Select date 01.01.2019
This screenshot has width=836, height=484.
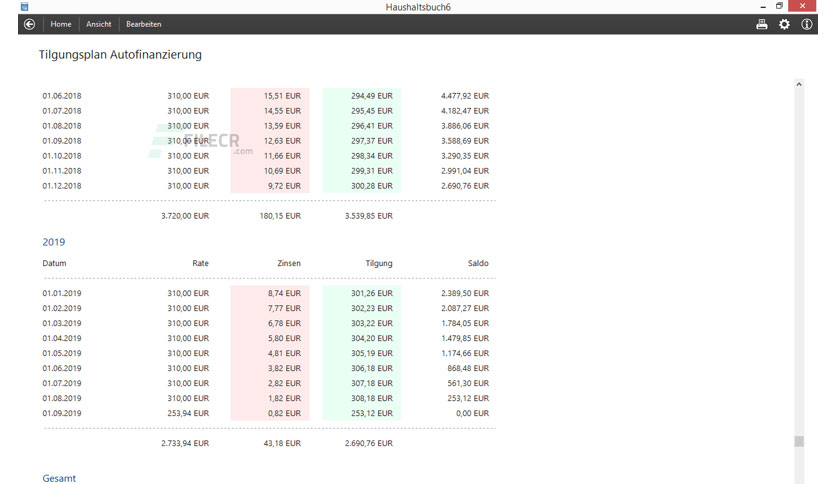tap(62, 293)
